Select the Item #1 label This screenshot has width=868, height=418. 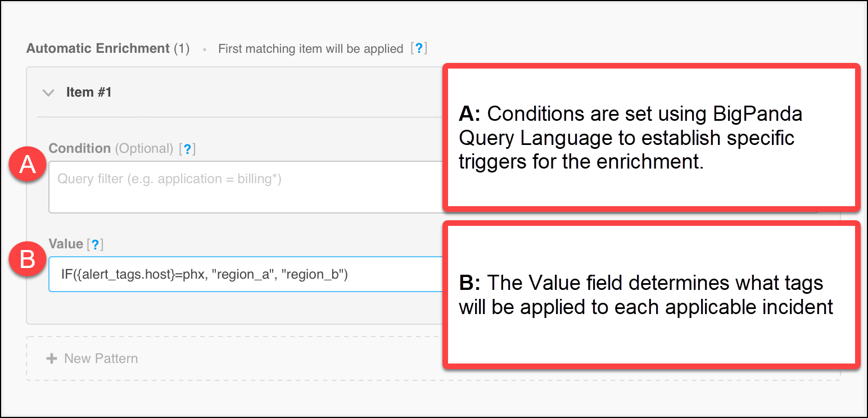(89, 92)
